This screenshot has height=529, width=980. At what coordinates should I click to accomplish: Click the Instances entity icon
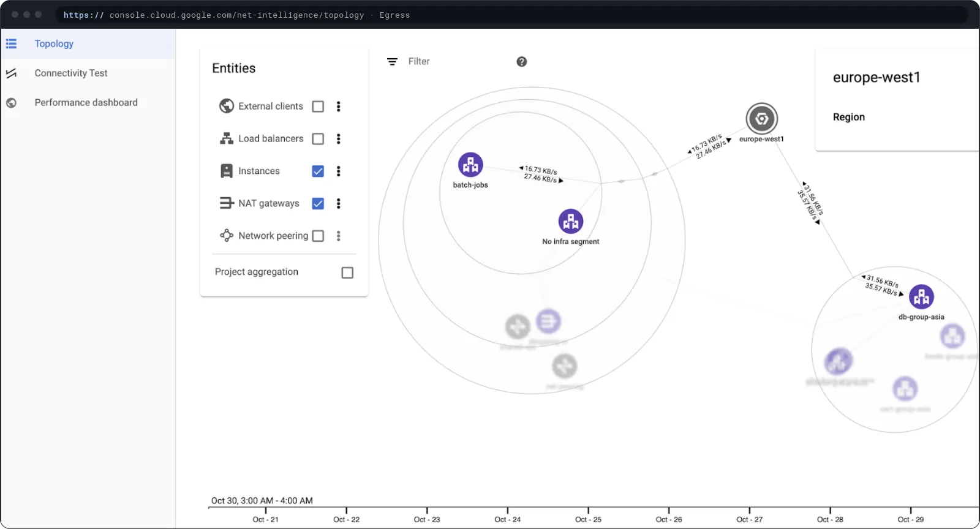227,171
